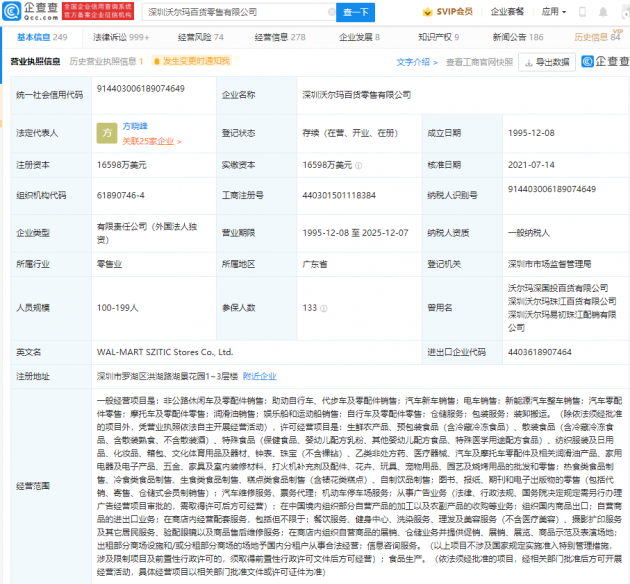Select registration authority 深圳市市场监督管理局
The image size is (630, 584).
click(549, 264)
